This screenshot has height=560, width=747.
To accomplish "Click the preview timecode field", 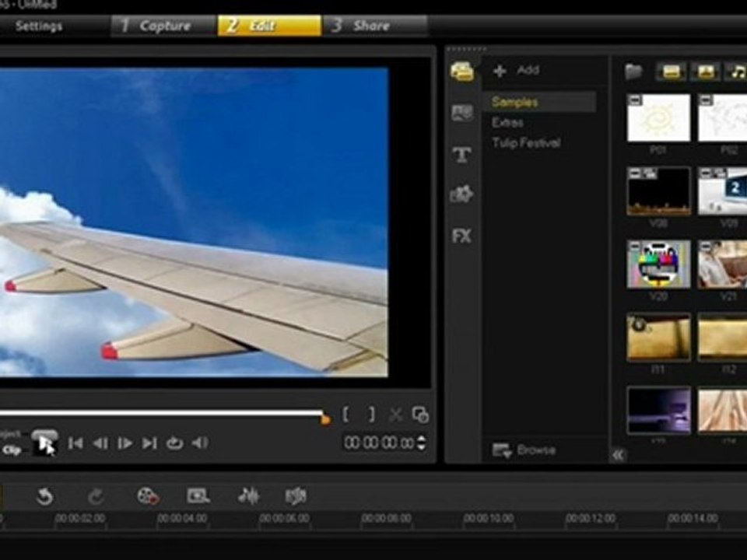I will tap(379, 443).
